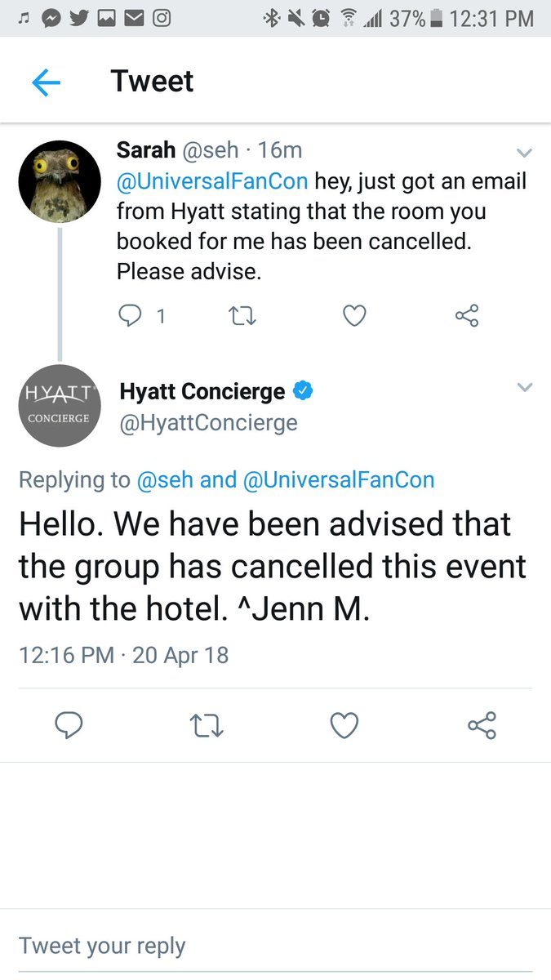Open Hyatt Concierge tweet options chevron

[x=525, y=387]
